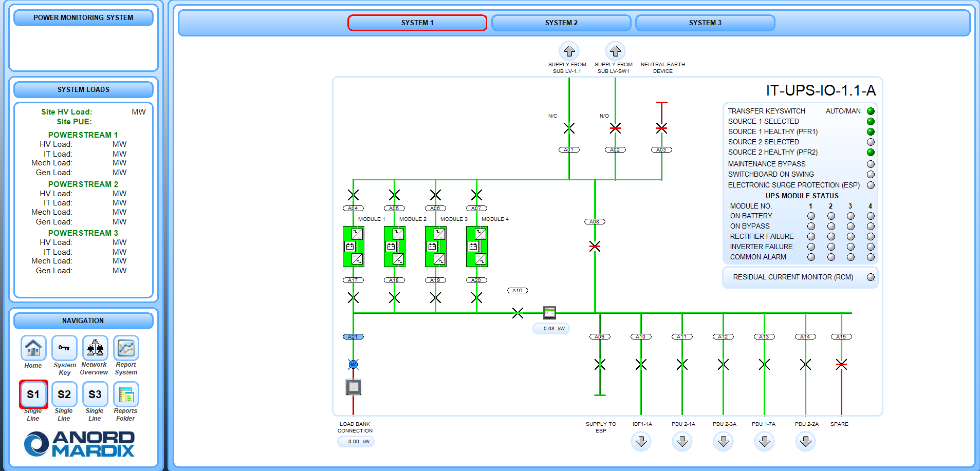The width and height of the screenshot is (980, 471).
Task: Open the Home navigation icon
Action: (33, 348)
